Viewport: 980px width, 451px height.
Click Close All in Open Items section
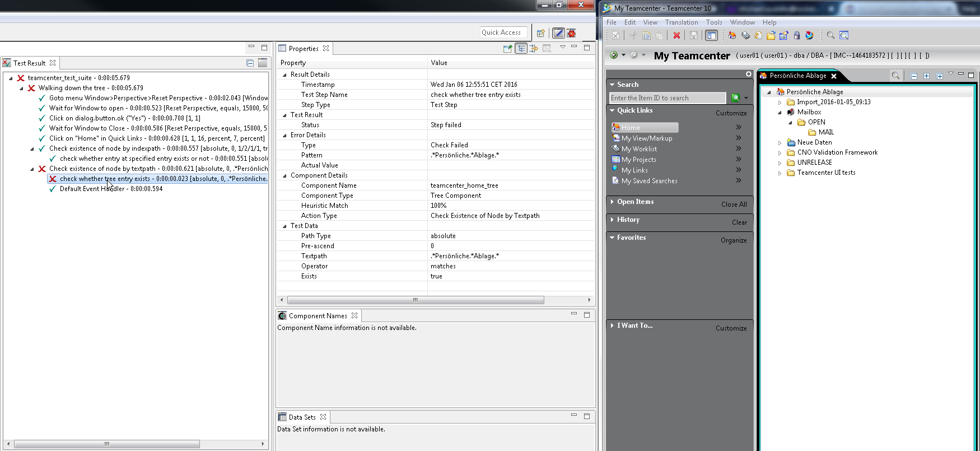click(x=734, y=204)
